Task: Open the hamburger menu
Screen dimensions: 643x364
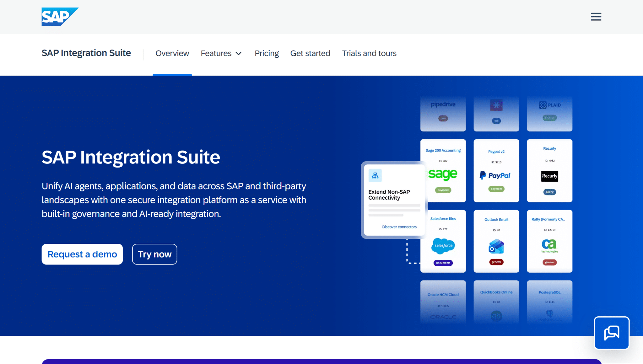Action: click(596, 17)
